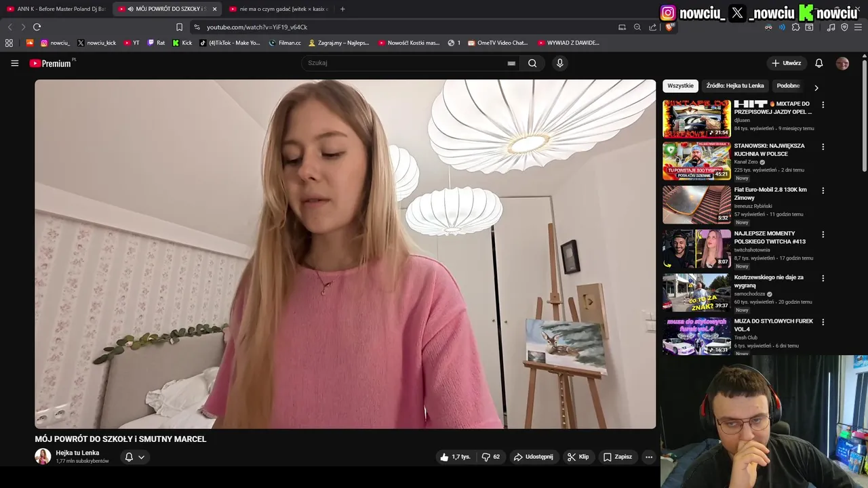Toggle channel notification bell for Hejka tu Lenka
Screen dimensions: 868x488
(129, 457)
